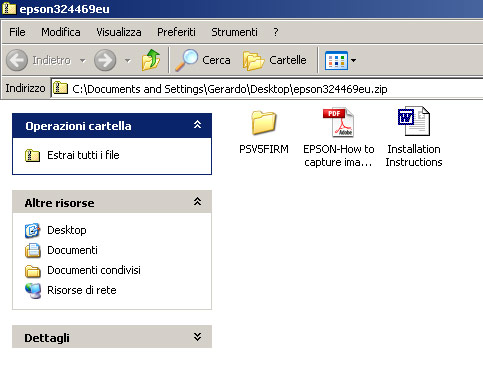Click the Indietro back arrow icon
This screenshot has width=483, height=368.
[x=17, y=60]
